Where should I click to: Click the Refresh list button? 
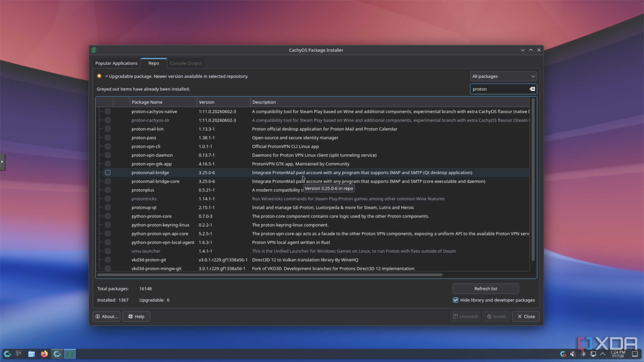(486, 289)
